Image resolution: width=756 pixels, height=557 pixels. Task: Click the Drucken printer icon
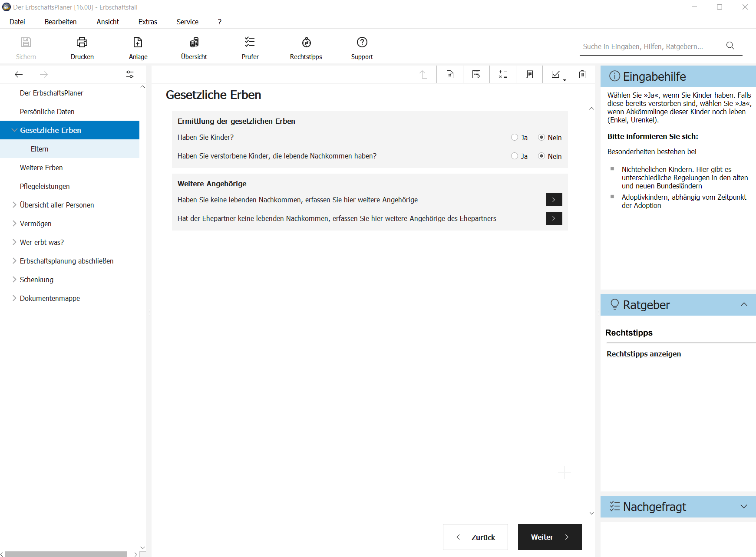click(x=82, y=43)
